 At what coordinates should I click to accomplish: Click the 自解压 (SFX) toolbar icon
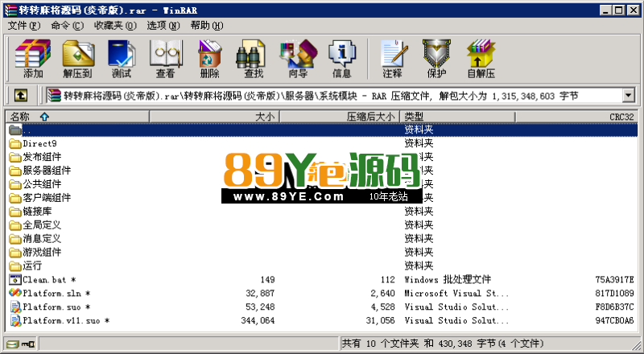(x=481, y=59)
